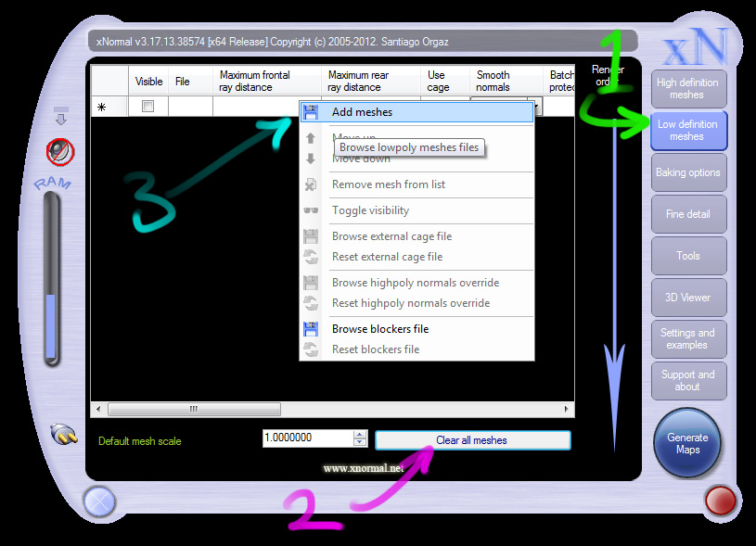The width and height of the screenshot is (756, 546).
Task: Select Remove mesh from list
Action: click(416, 184)
